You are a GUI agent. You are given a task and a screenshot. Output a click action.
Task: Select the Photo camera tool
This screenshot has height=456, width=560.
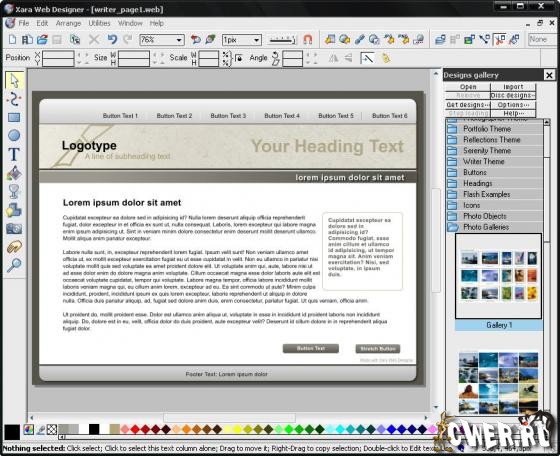(14, 229)
